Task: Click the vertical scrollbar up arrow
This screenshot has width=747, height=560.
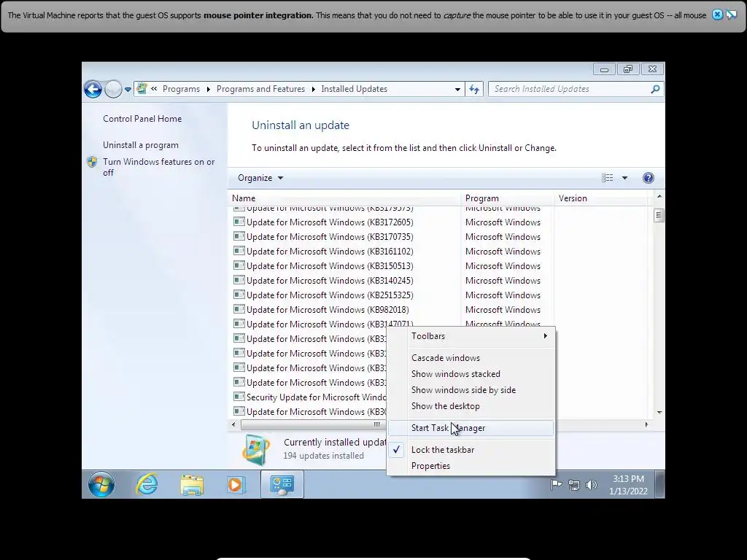Action: (x=659, y=196)
